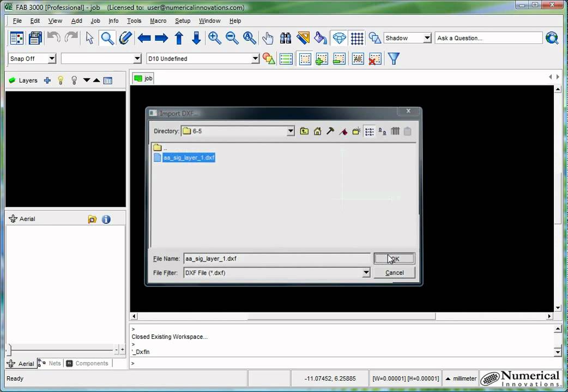This screenshot has width=568, height=392.
Task: Click the Zoom Out minus magnifier
Action: pyautogui.click(x=232, y=38)
